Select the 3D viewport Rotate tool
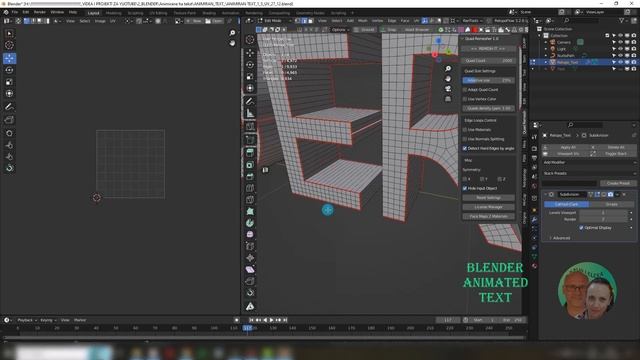This screenshot has height=360, width=640. (250, 65)
